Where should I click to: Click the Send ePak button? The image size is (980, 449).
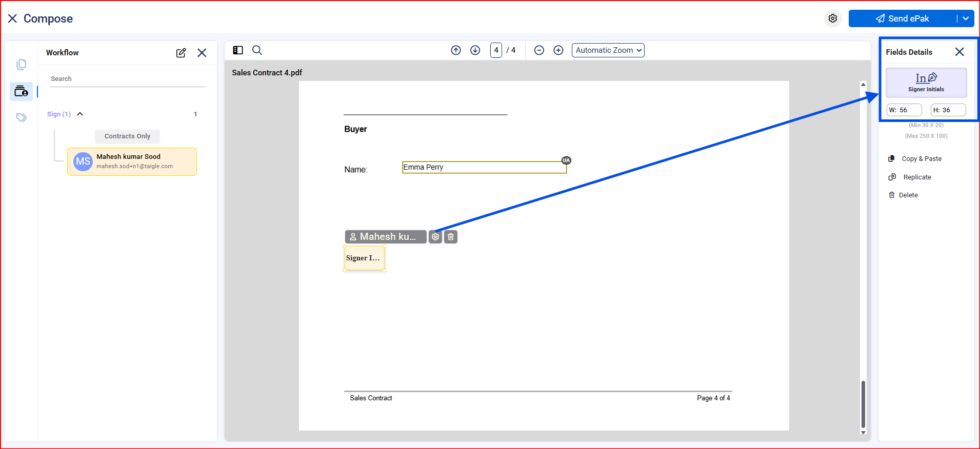tap(903, 18)
